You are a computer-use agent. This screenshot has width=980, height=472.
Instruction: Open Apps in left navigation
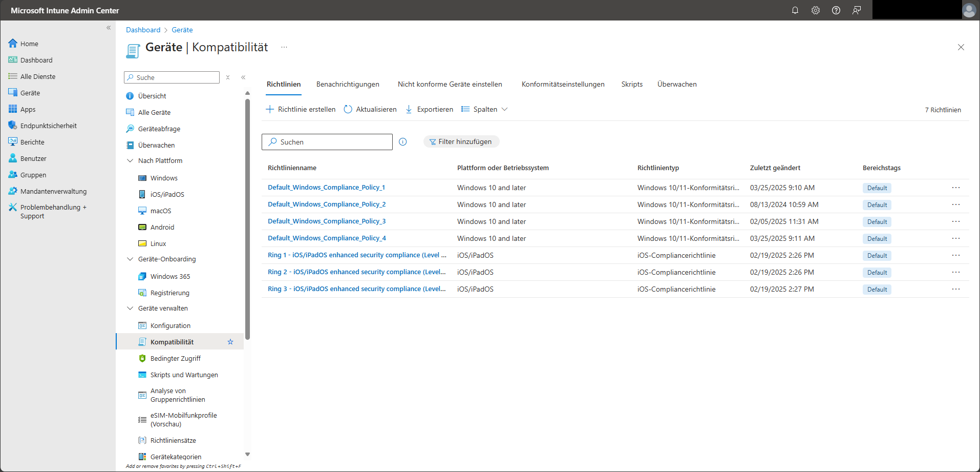tap(28, 109)
